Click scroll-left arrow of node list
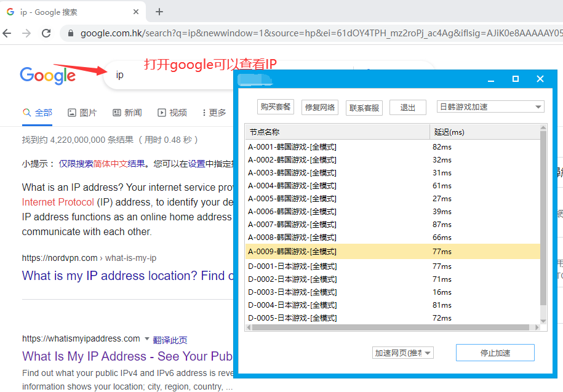 249,327
